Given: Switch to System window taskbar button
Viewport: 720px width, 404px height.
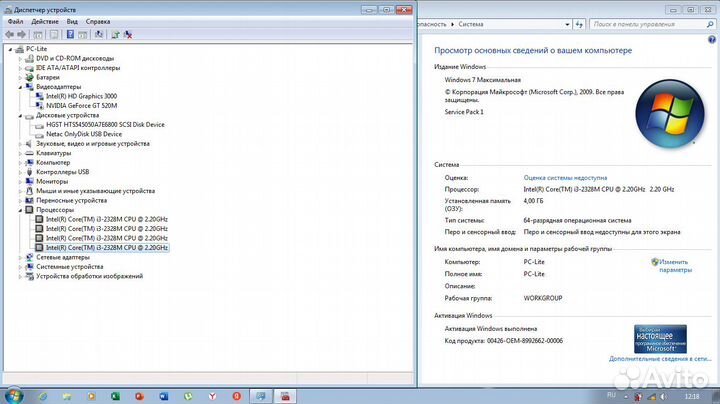Looking at the screenshot, I should click(x=261, y=396).
